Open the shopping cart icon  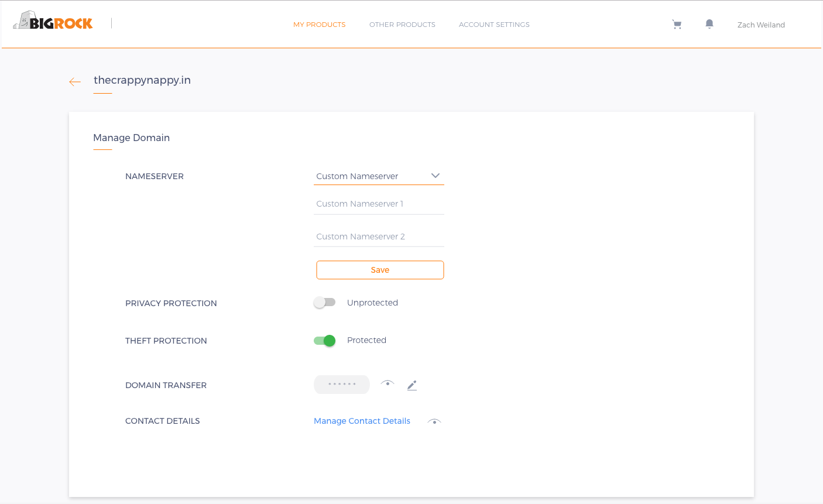click(677, 25)
